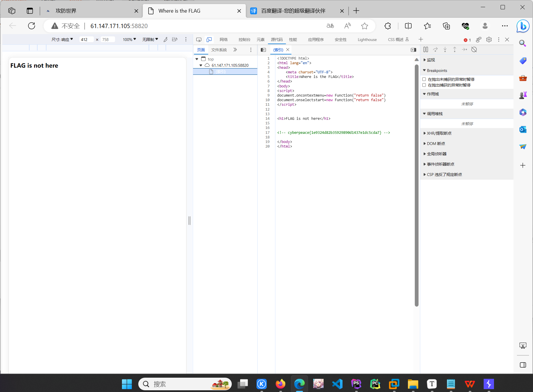Open Firefox from the taskbar

(x=281, y=384)
